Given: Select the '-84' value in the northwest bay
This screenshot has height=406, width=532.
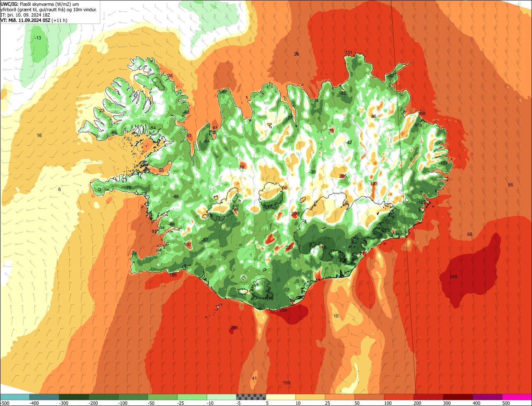Looking at the screenshot, I should click(x=207, y=141).
